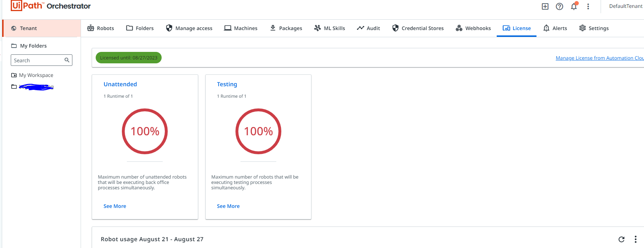Viewport: 644px width, 248px height.
Task: Open the header three-dot options menu
Action: pyautogui.click(x=588, y=6)
